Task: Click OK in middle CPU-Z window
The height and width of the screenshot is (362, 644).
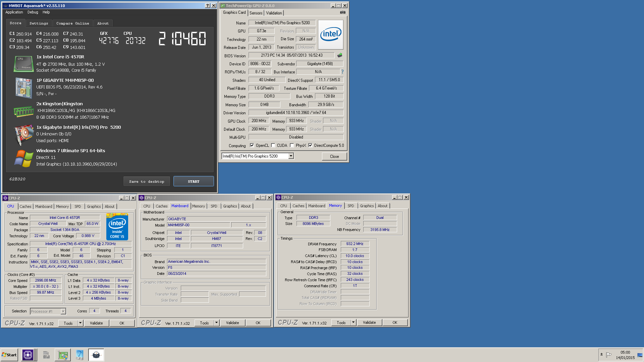Action: tap(258, 323)
